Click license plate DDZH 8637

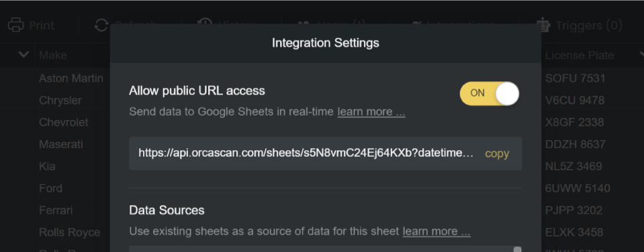click(576, 144)
